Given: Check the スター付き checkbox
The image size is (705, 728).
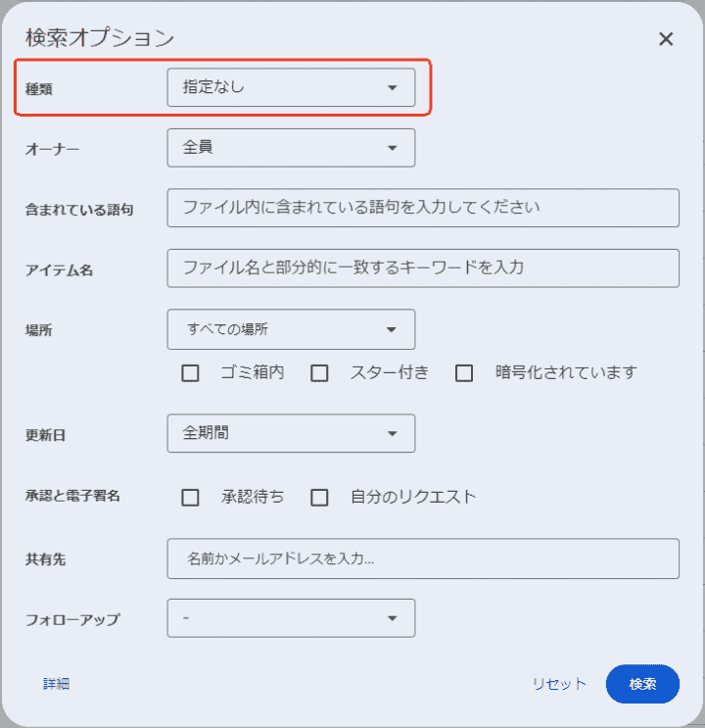Looking at the screenshot, I should [x=319, y=373].
